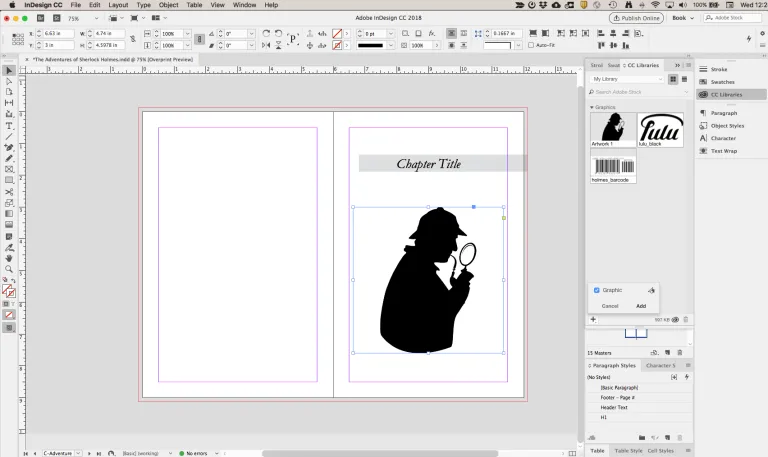Click add content plus in CC Libraries
768x457 pixels.
coord(593,319)
